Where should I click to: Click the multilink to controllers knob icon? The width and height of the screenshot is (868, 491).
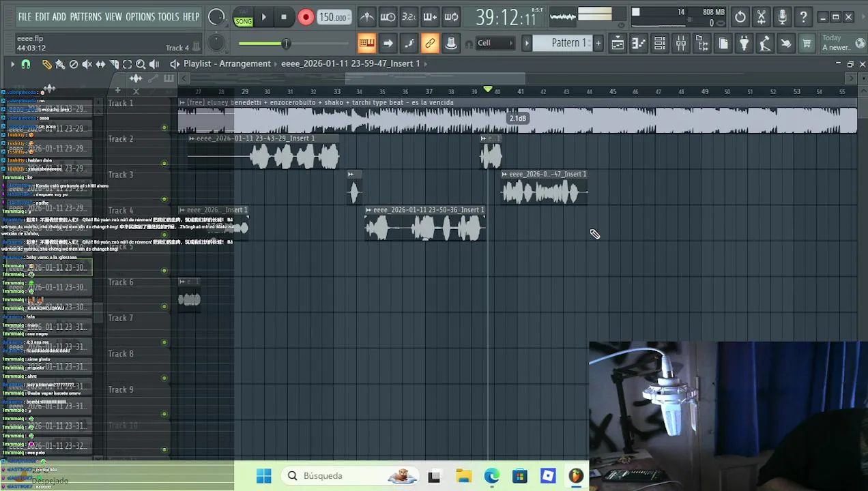pyautogui.click(x=451, y=44)
